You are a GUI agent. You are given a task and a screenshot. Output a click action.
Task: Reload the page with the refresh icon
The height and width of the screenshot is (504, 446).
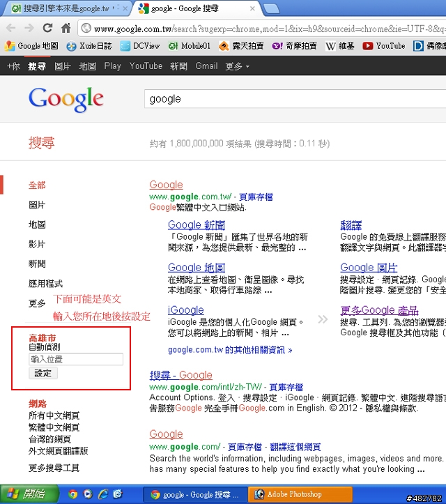(47, 29)
